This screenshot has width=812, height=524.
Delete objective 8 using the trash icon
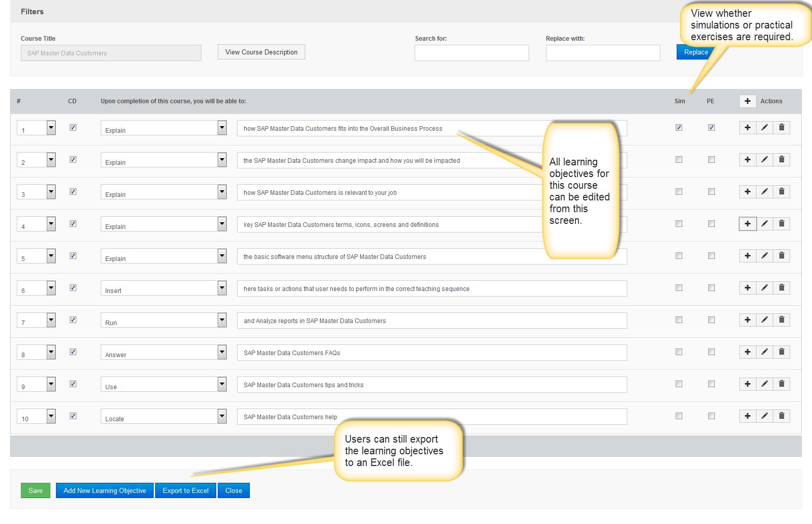(x=781, y=352)
